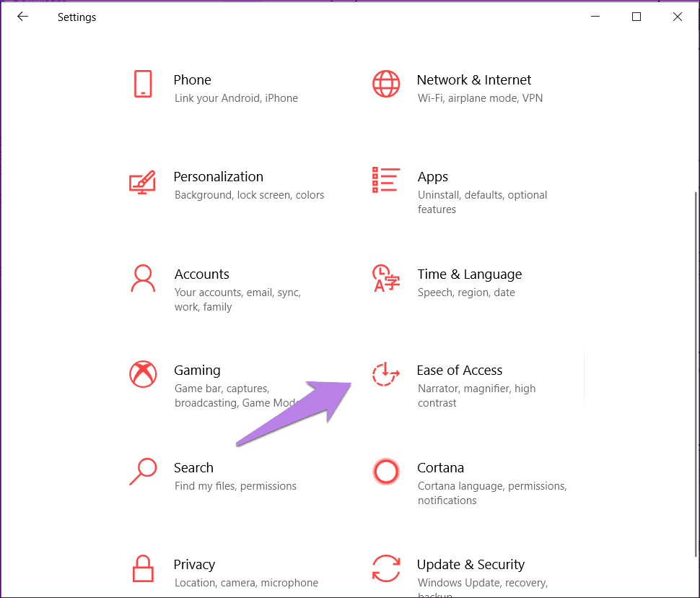The width and height of the screenshot is (700, 598).
Task: Click the Privacy padlock icon
Action: pos(143,568)
